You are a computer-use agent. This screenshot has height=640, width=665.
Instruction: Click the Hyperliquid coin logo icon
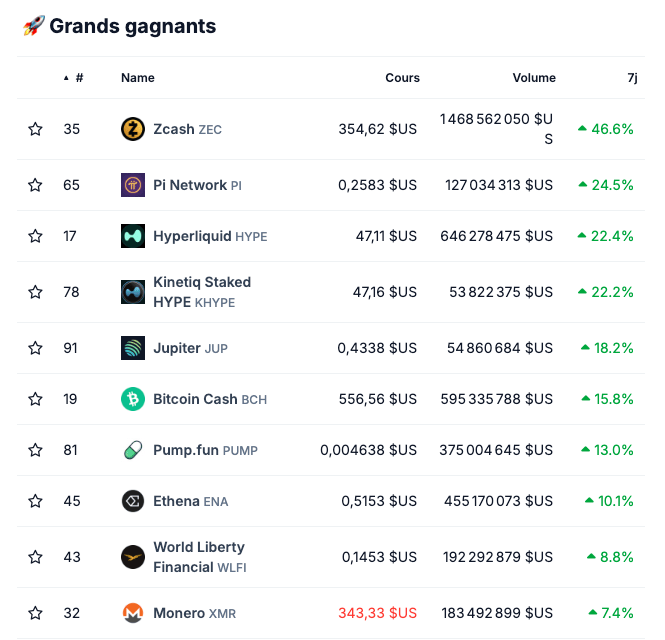[133, 236]
